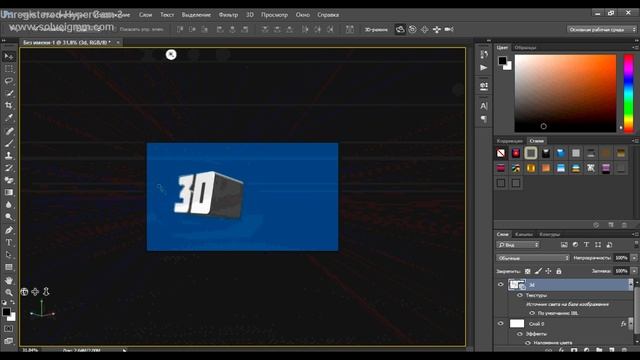640x360 pixels.
Task: Open the 3D menu
Action: pos(250,15)
